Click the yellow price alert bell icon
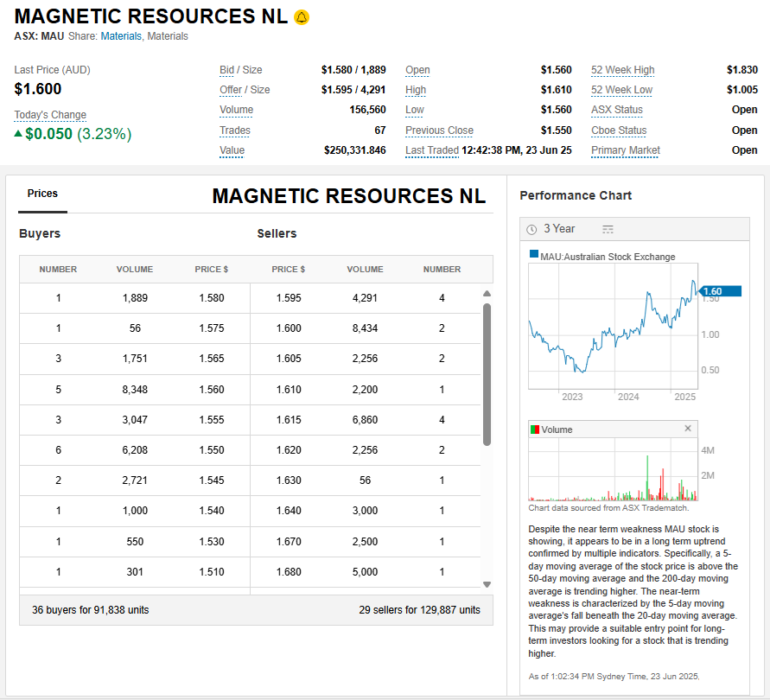 click(302, 17)
